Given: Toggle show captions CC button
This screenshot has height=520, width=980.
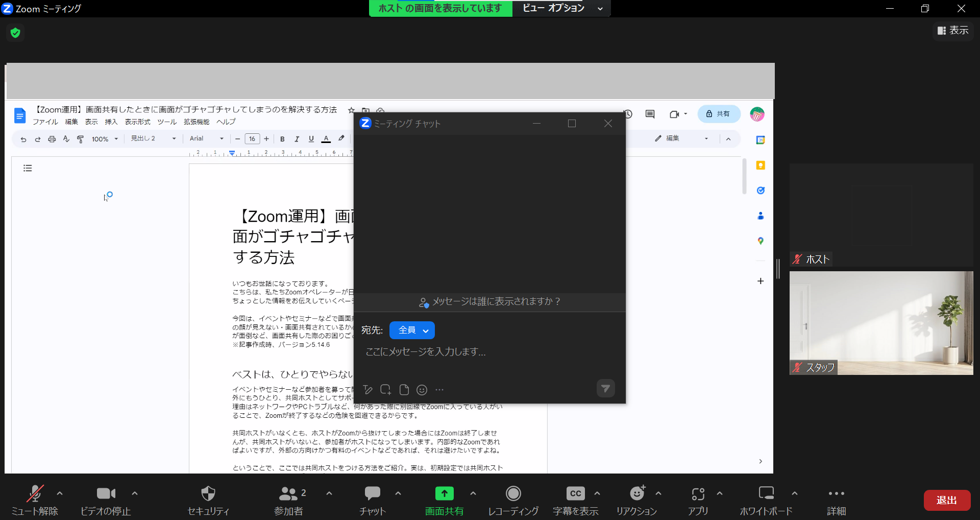Looking at the screenshot, I should [575, 494].
